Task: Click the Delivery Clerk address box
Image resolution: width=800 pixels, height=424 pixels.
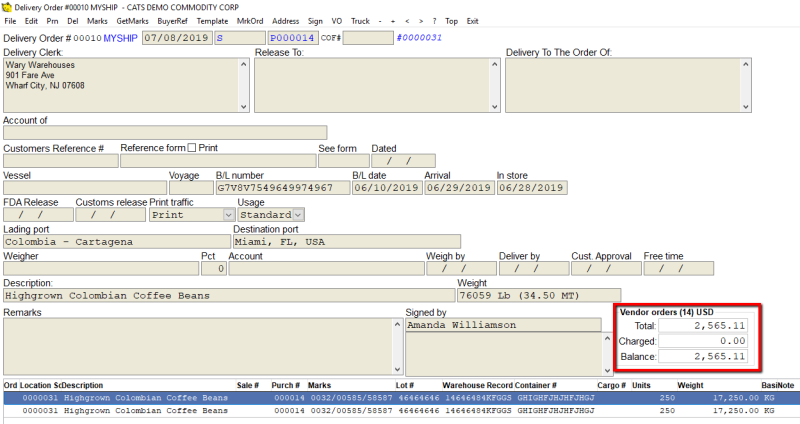Action: click(x=121, y=85)
